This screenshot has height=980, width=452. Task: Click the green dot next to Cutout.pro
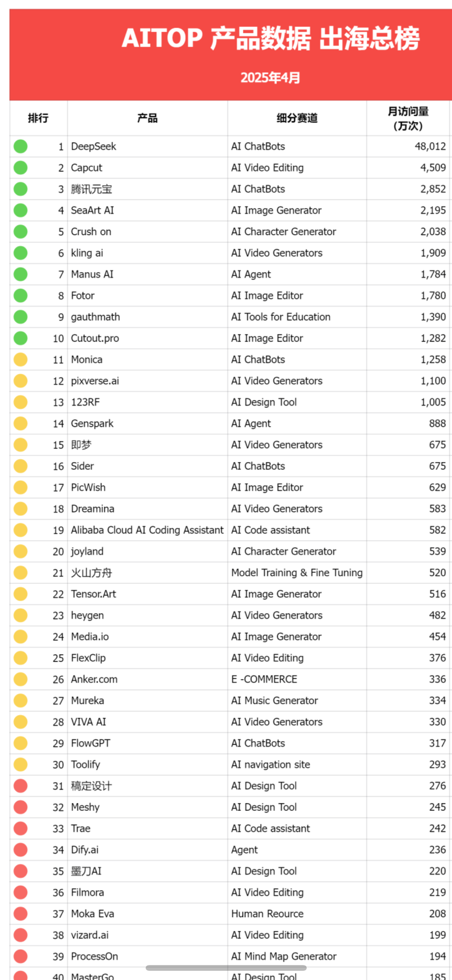(20, 338)
